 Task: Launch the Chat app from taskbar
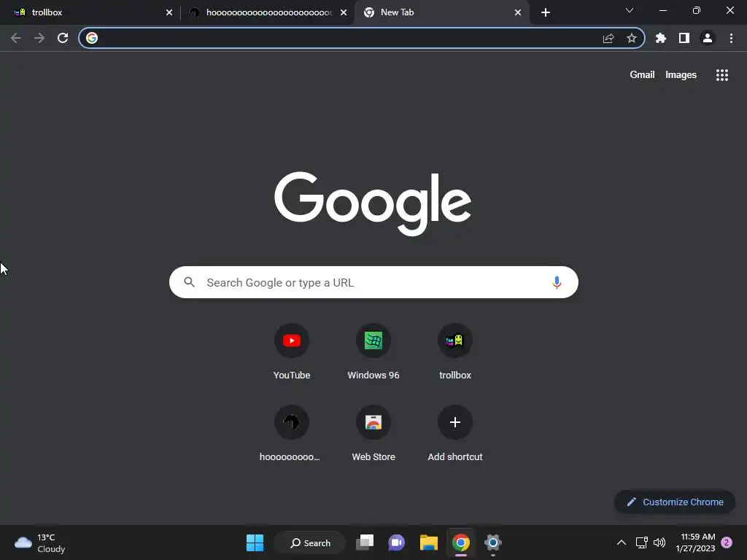click(396, 542)
